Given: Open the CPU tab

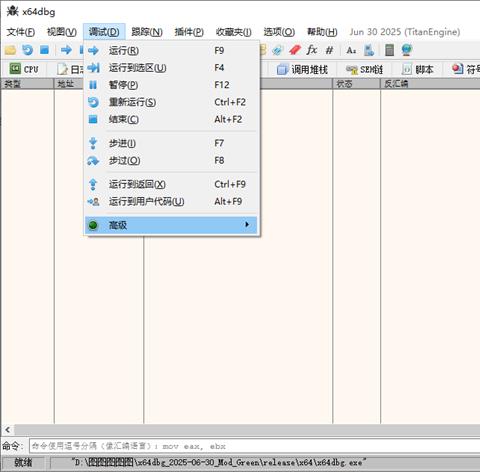Looking at the screenshot, I should pyautogui.click(x=24, y=69).
